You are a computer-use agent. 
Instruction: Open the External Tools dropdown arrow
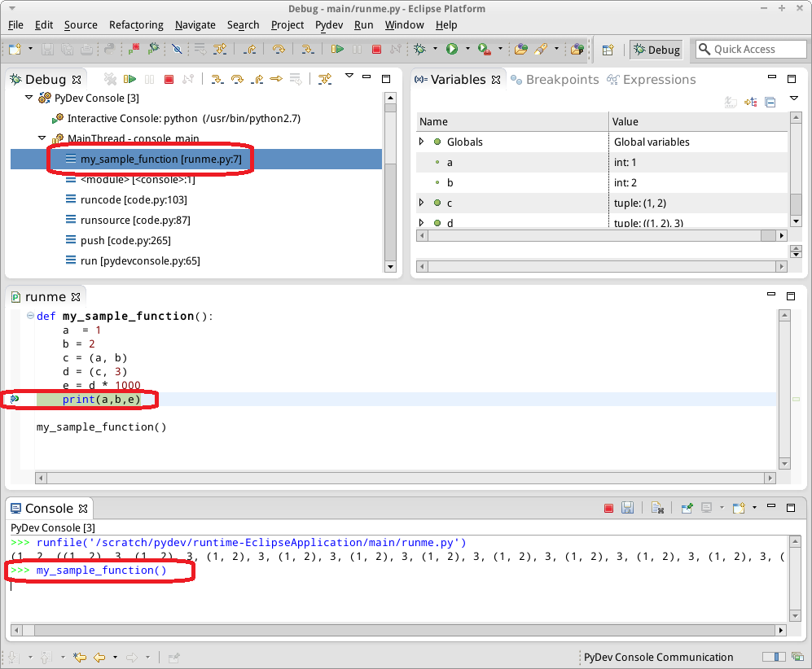click(500, 49)
